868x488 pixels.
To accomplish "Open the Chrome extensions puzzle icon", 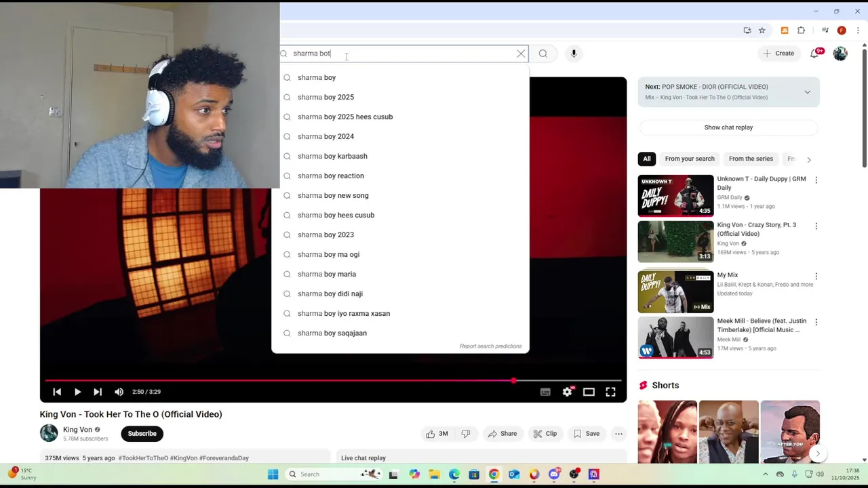I will (801, 30).
